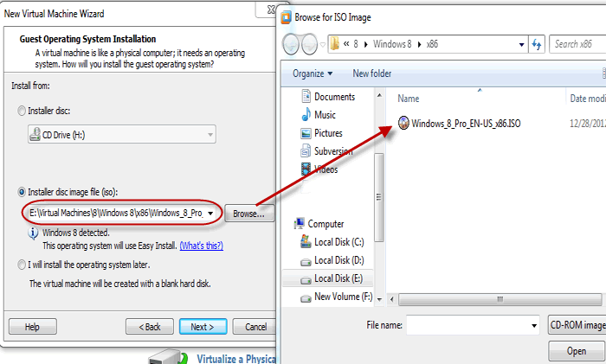This screenshot has height=364, width=606.
Task: Click the Computer icon in navigation pane
Action: [300, 223]
